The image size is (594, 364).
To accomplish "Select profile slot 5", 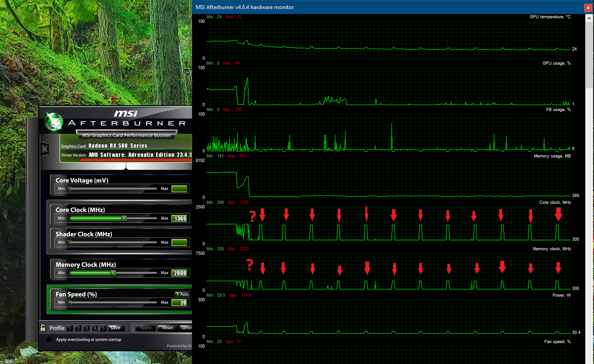I will [x=103, y=328].
